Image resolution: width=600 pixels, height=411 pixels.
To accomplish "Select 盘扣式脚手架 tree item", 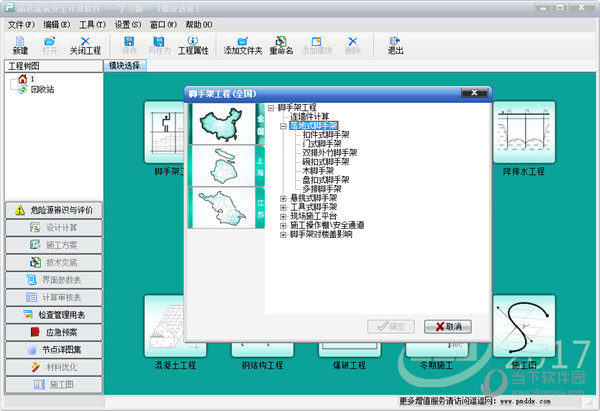I will [326, 180].
